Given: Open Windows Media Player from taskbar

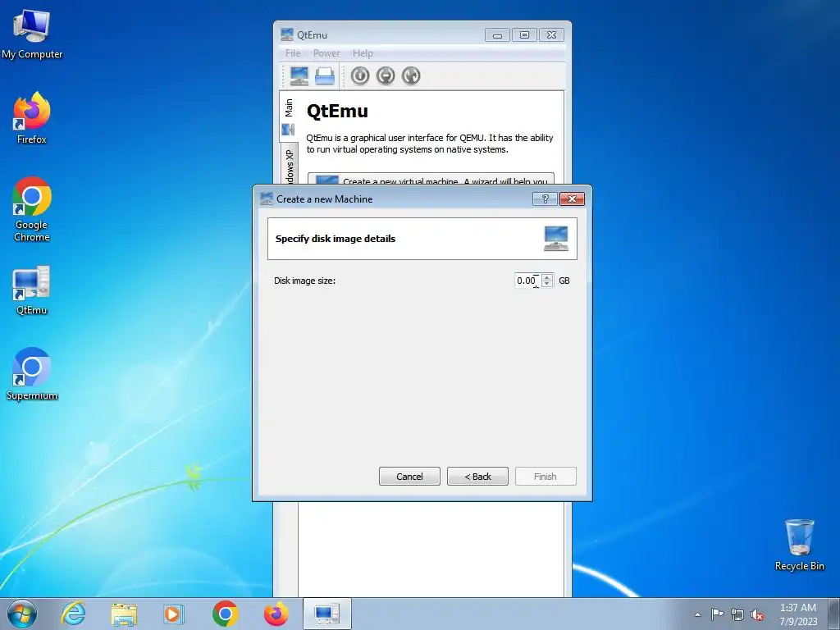Looking at the screenshot, I should (x=174, y=614).
